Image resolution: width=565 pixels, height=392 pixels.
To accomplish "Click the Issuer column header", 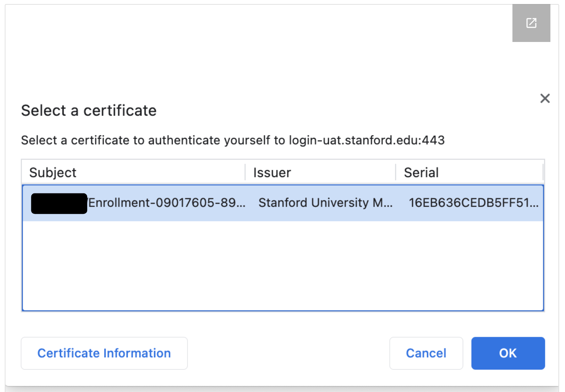I will (272, 172).
